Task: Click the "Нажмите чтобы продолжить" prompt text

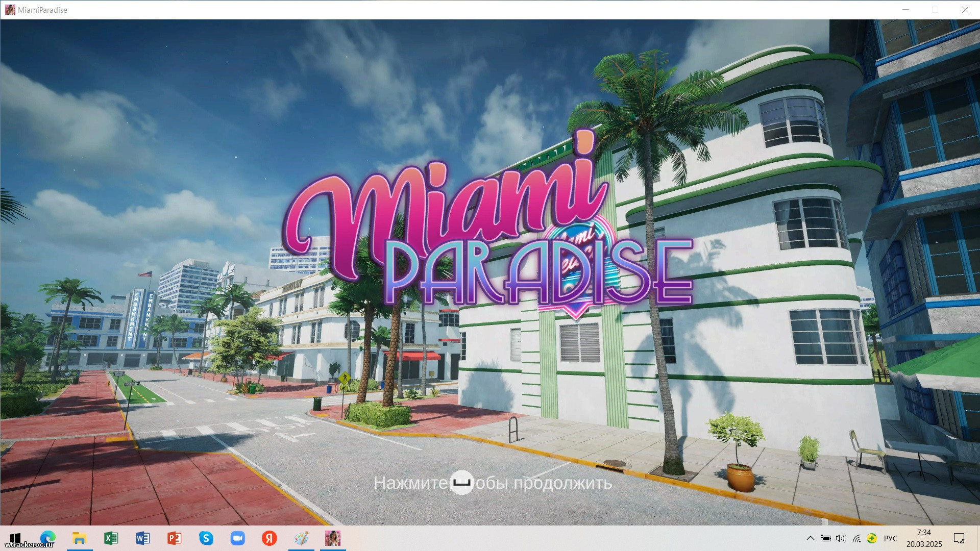Action: click(493, 483)
